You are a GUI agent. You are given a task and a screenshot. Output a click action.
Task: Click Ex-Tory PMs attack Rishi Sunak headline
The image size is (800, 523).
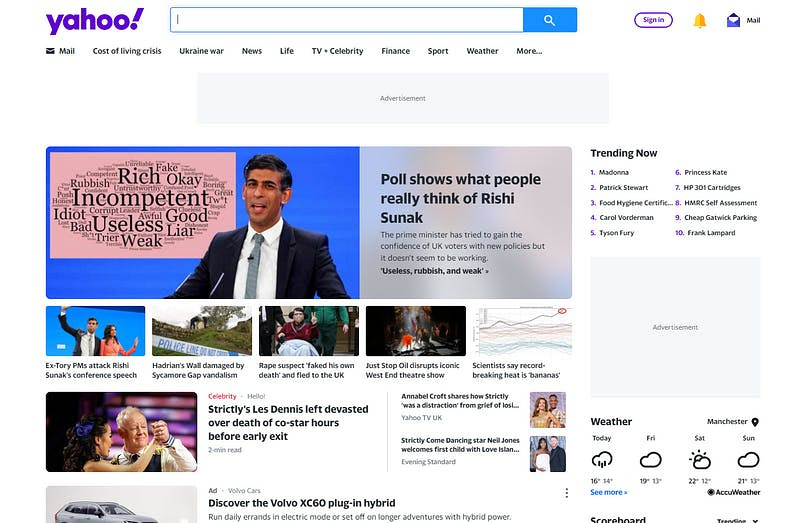[x=91, y=370]
